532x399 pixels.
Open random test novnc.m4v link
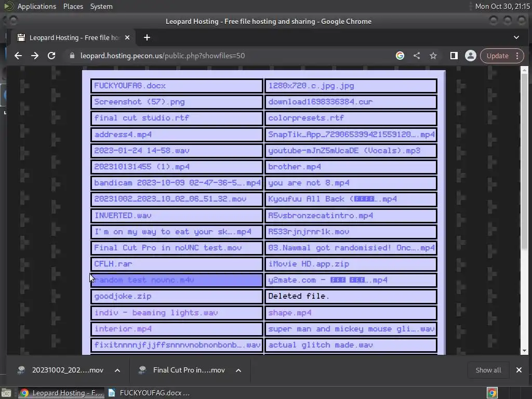[x=177, y=280]
